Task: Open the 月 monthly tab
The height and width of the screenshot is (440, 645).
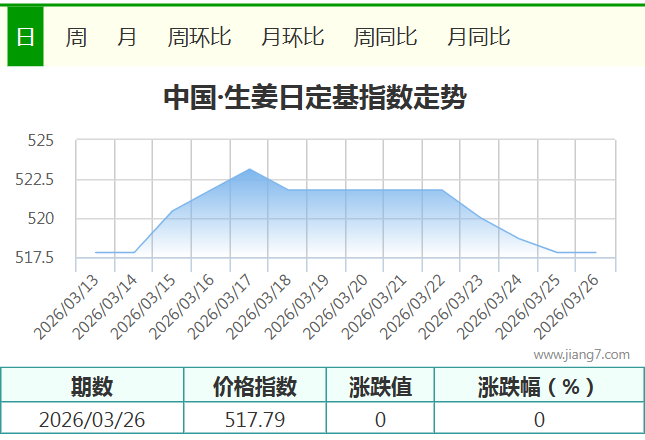Action: tap(127, 38)
